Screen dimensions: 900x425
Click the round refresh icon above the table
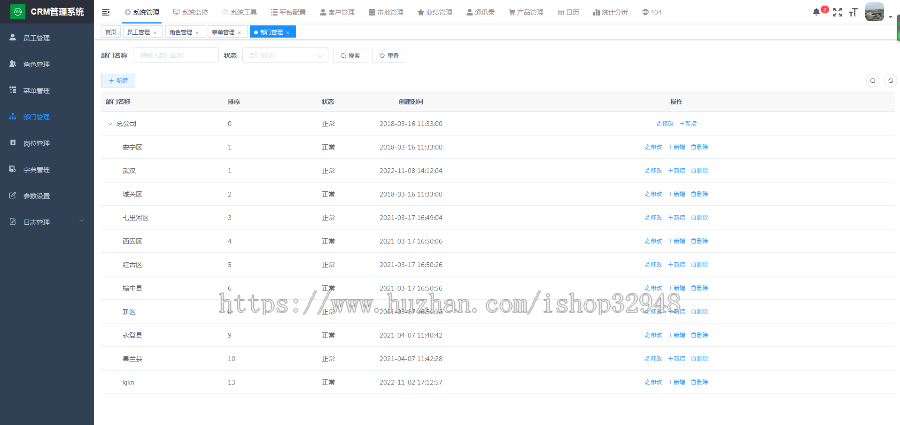click(890, 80)
